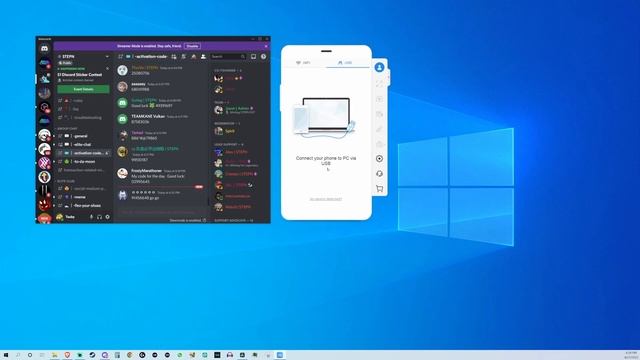Open the to-da-moon channel
640x360 pixels.
coord(83,162)
